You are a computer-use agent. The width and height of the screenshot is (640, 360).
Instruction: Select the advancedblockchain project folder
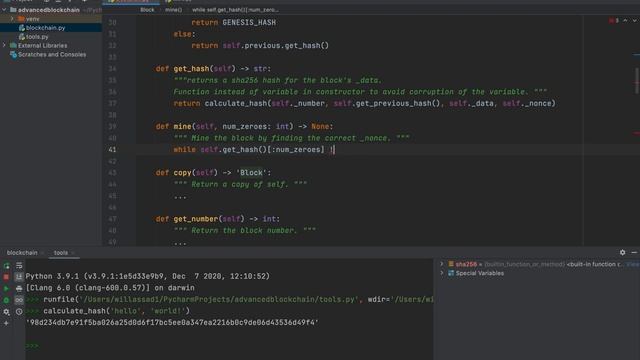(49, 10)
